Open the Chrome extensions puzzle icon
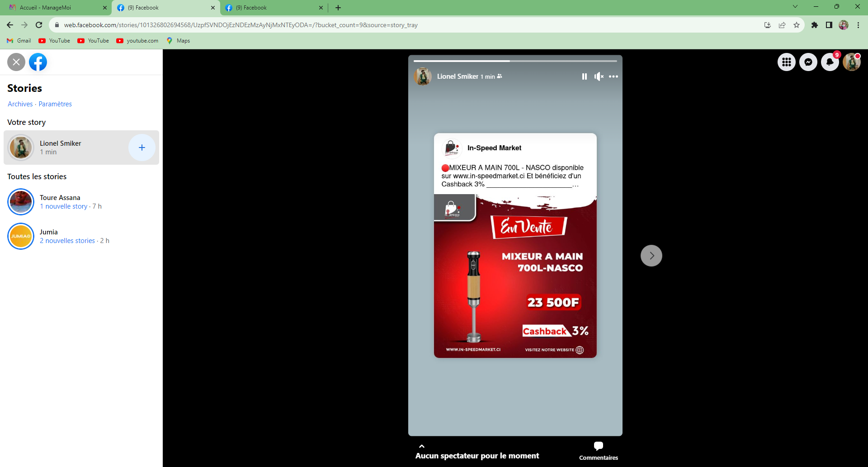 [x=814, y=25]
